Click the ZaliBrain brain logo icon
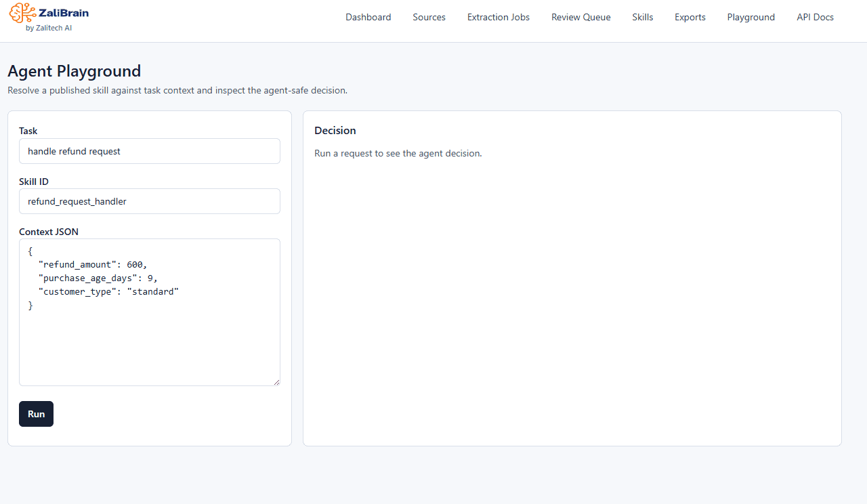Image resolution: width=867 pixels, height=504 pixels. (22, 12)
